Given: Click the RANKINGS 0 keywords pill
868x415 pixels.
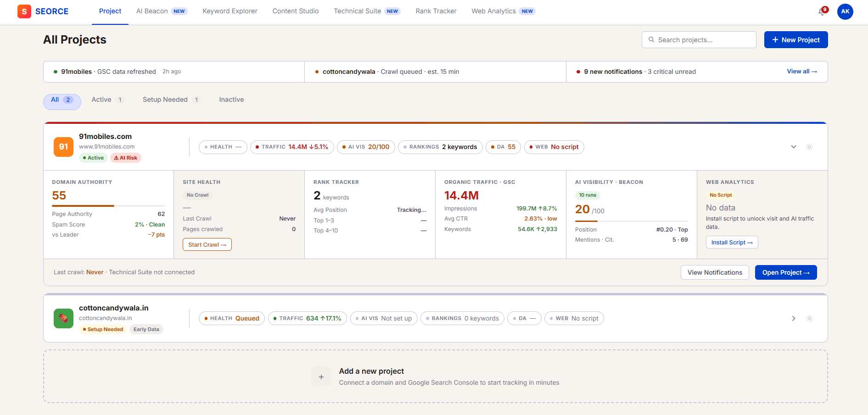Looking at the screenshot, I should click(462, 318).
